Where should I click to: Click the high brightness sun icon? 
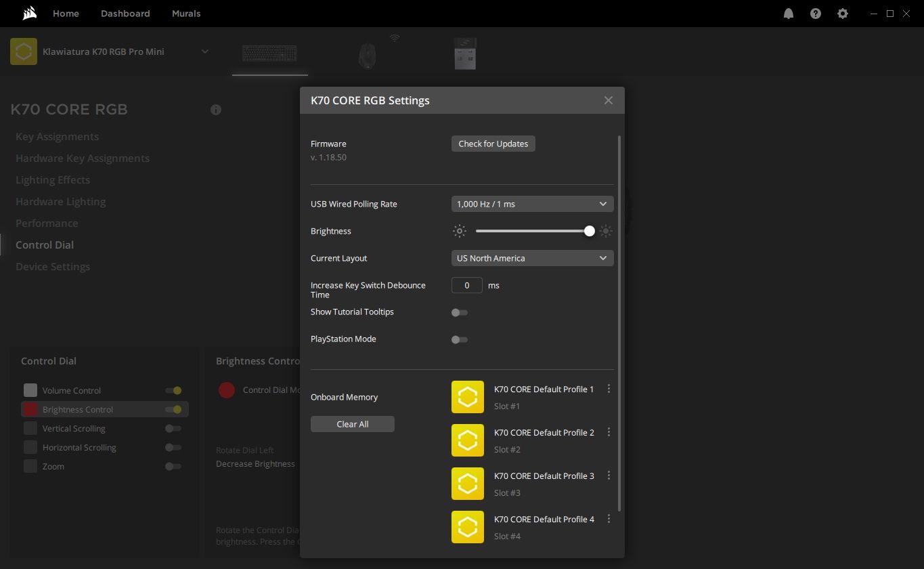[606, 231]
